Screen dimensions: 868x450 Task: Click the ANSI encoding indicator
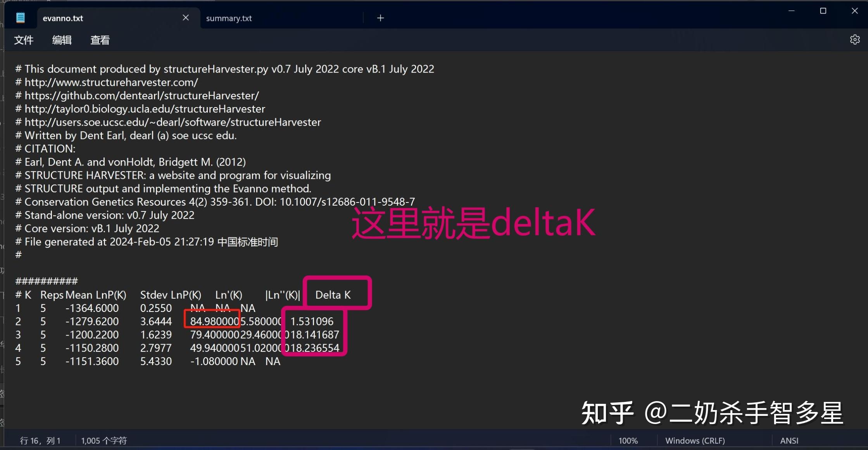(x=789, y=440)
